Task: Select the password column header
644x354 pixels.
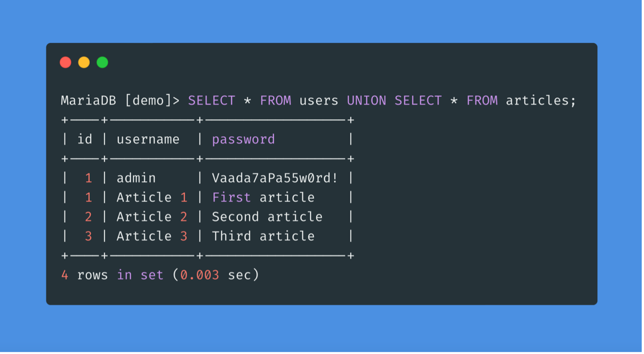Action: (243, 139)
